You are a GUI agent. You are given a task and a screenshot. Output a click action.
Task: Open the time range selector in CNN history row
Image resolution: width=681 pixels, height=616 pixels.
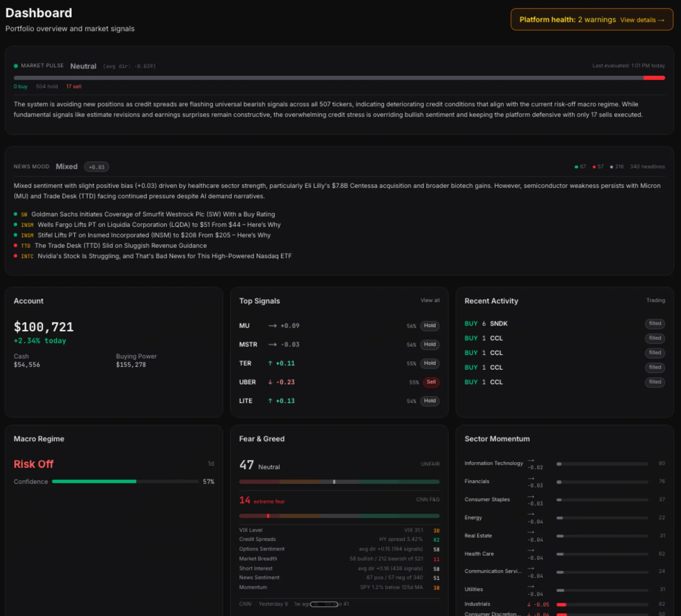pyautogui.click(x=325, y=604)
